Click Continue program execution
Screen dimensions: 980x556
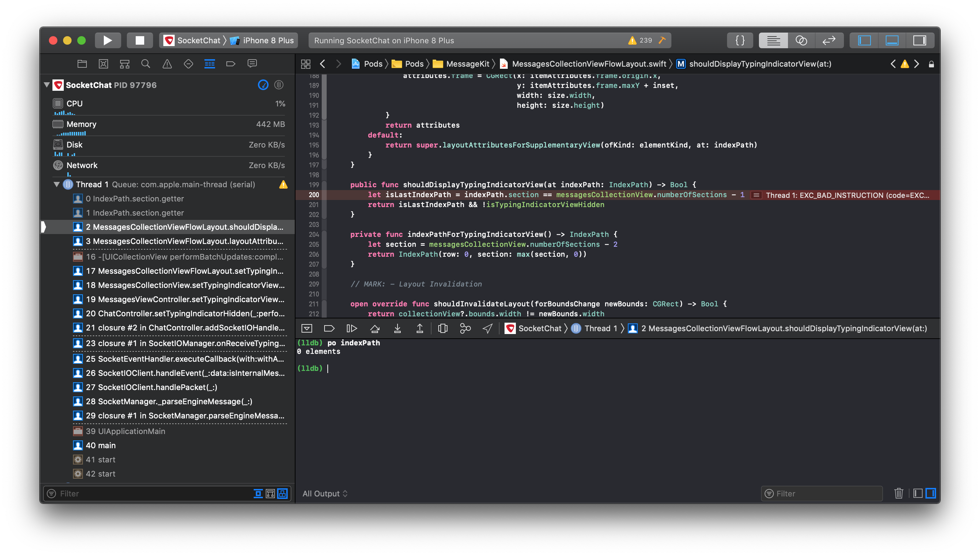coord(351,328)
